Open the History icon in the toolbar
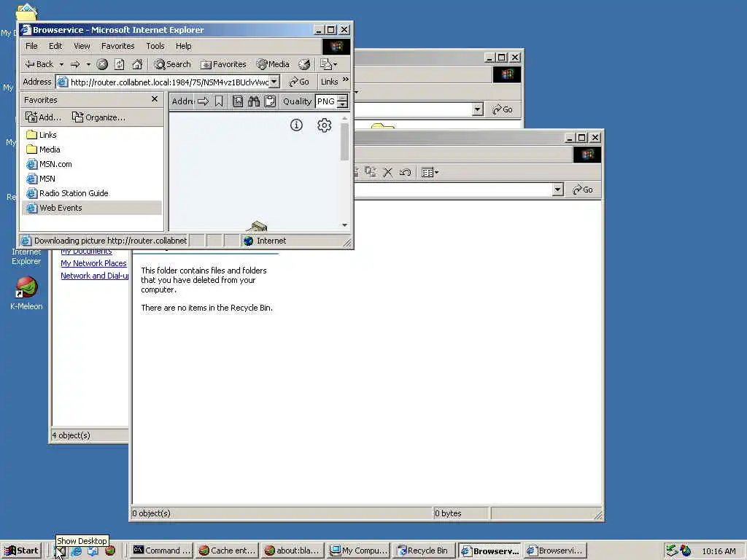The image size is (747, 560). click(x=304, y=64)
